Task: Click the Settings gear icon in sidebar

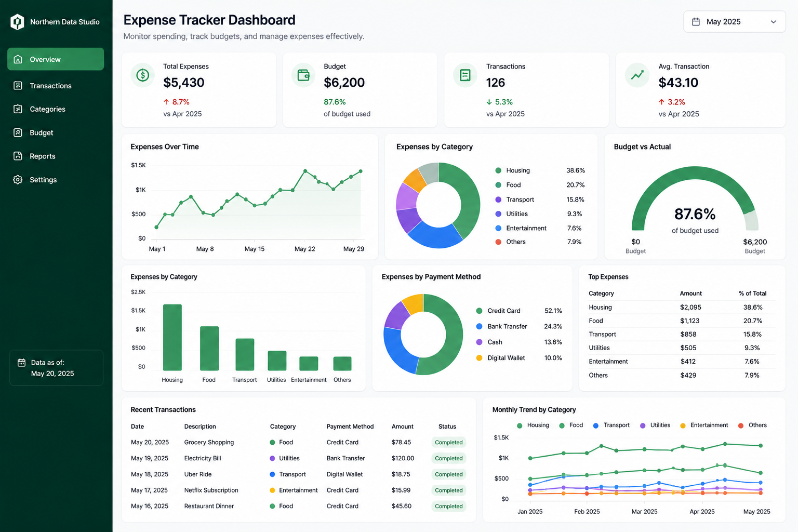Action: (18, 180)
